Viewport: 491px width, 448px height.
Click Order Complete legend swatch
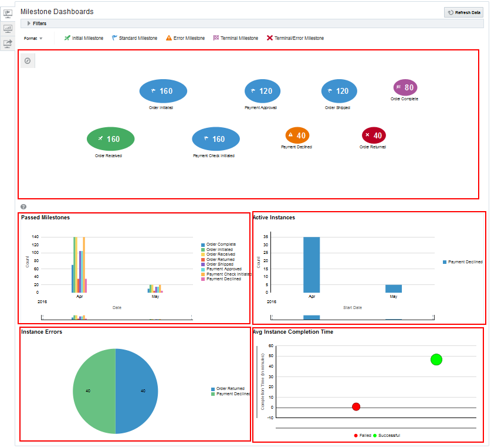[x=203, y=245]
